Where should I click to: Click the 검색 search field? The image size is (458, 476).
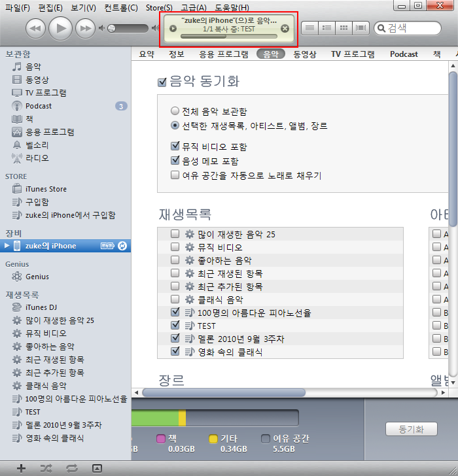click(408, 28)
